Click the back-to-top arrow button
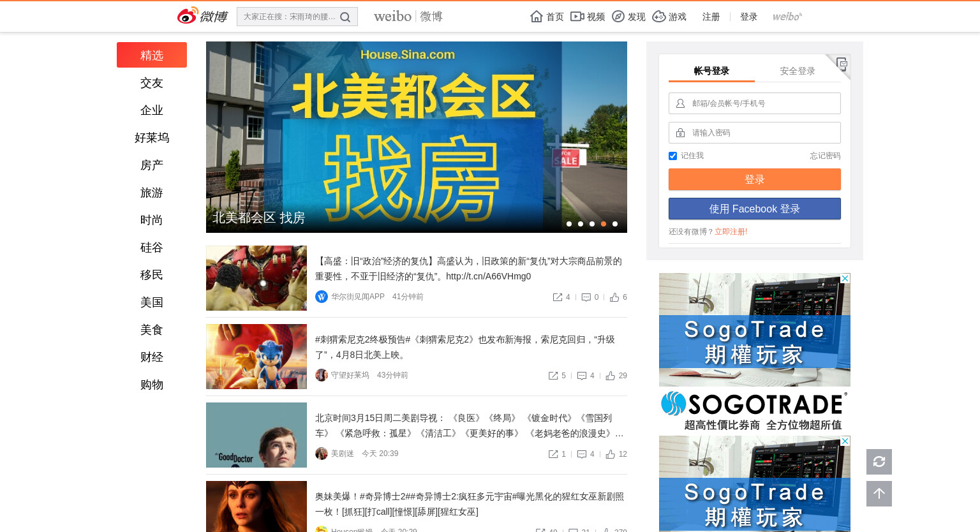Screen dimensions: 980x532 coord(879,494)
